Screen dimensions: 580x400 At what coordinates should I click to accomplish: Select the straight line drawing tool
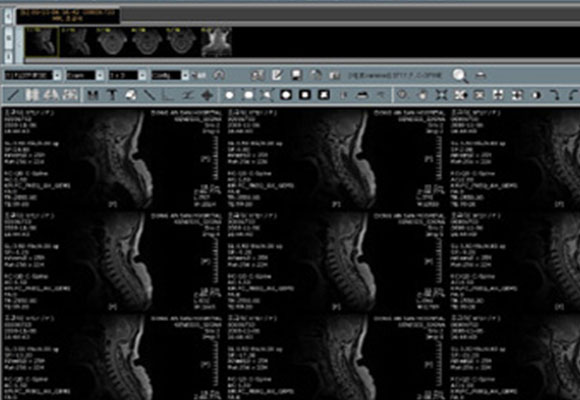click(x=13, y=95)
